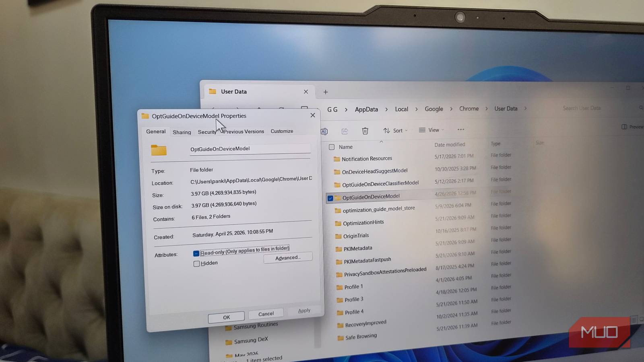Open Samsung Routines in navigation pane
Screen dimensions: 644x362
click(256, 325)
